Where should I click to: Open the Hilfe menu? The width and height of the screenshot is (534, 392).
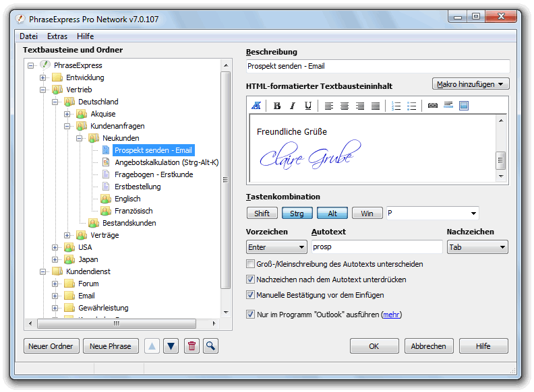tap(85, 36)
